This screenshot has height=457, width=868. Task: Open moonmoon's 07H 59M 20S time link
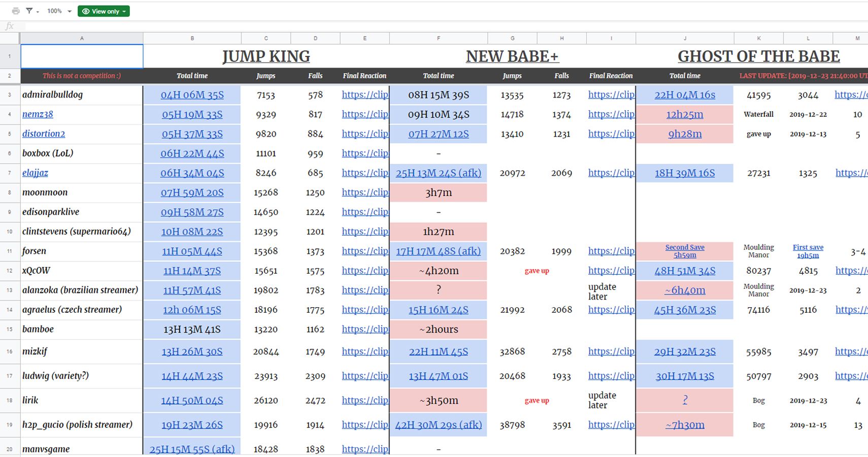pos(192,192)
